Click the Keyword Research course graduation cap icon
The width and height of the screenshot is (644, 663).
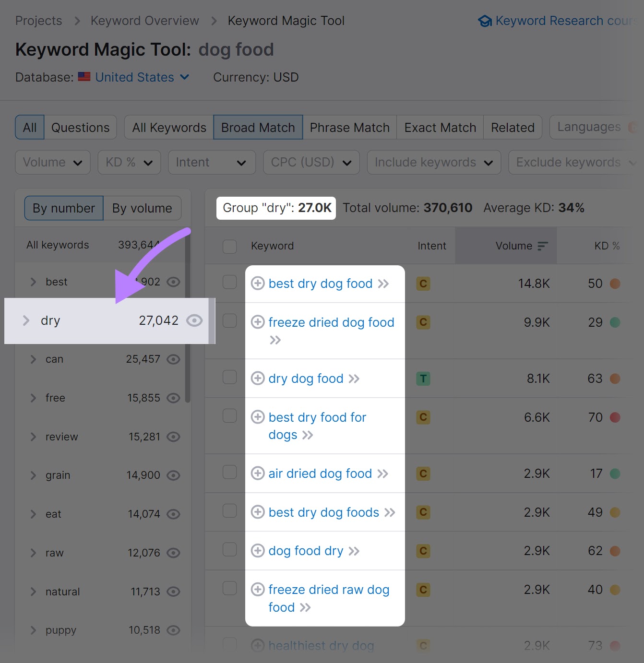pyautogui.click(x=485, y=21)
